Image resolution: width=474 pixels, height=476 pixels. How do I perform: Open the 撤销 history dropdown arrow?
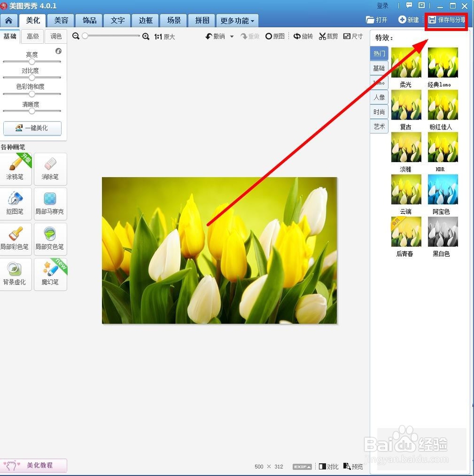click(x=232, y=37)
